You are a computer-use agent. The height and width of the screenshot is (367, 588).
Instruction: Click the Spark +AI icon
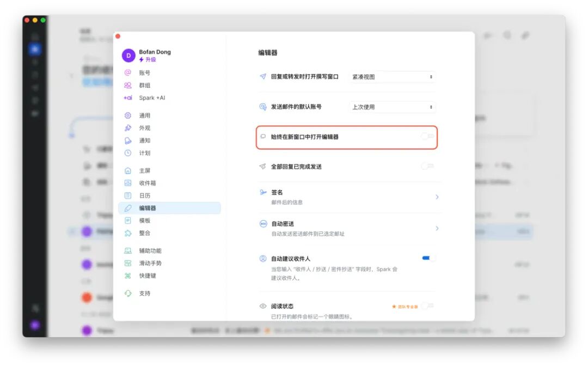click(x=128, y=98)
